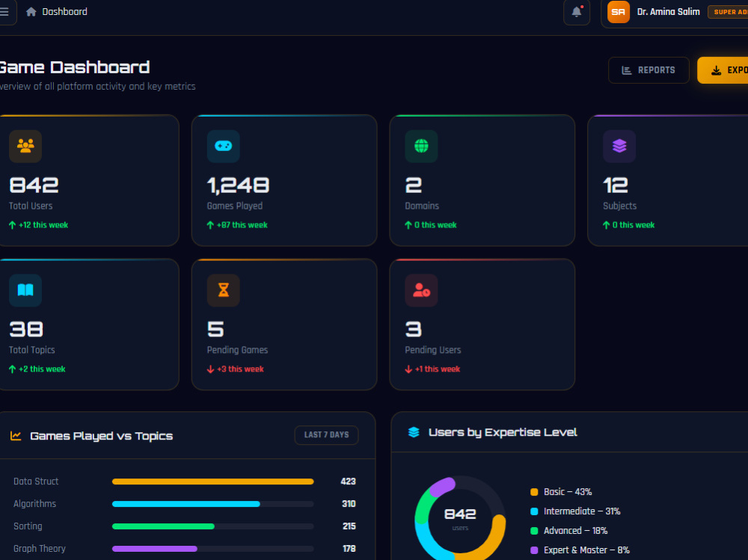Screen dimensions: 748x560
Task: Click 'Basic – 43%' legend text
Action: coord(568,492)
